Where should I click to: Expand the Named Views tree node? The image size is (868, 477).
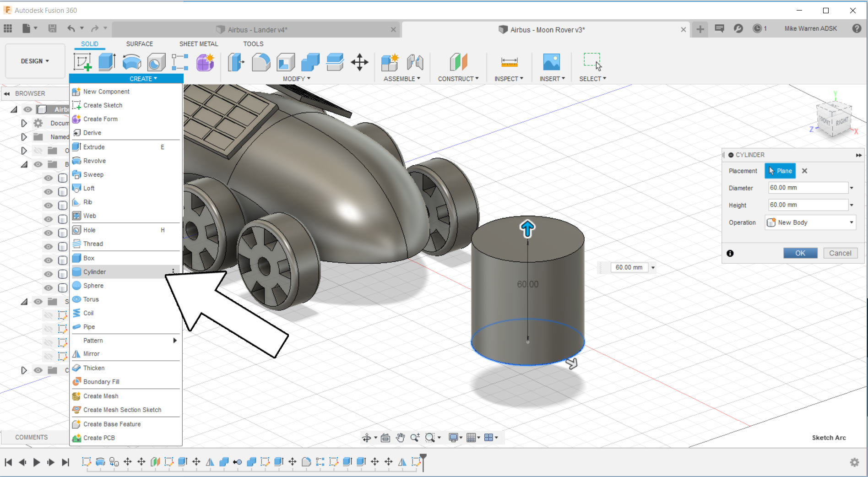[x=24, y=137]
